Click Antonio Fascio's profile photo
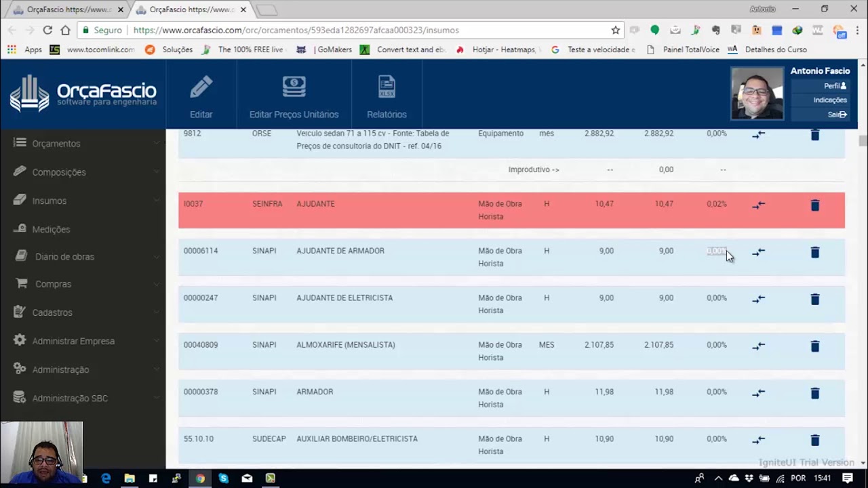 [757, 94]
